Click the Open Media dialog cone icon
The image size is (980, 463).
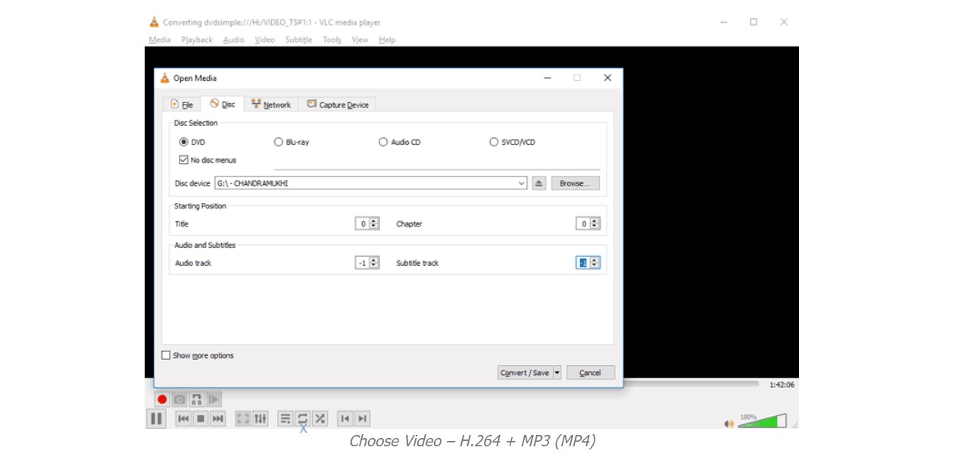[x=164, y=78]
